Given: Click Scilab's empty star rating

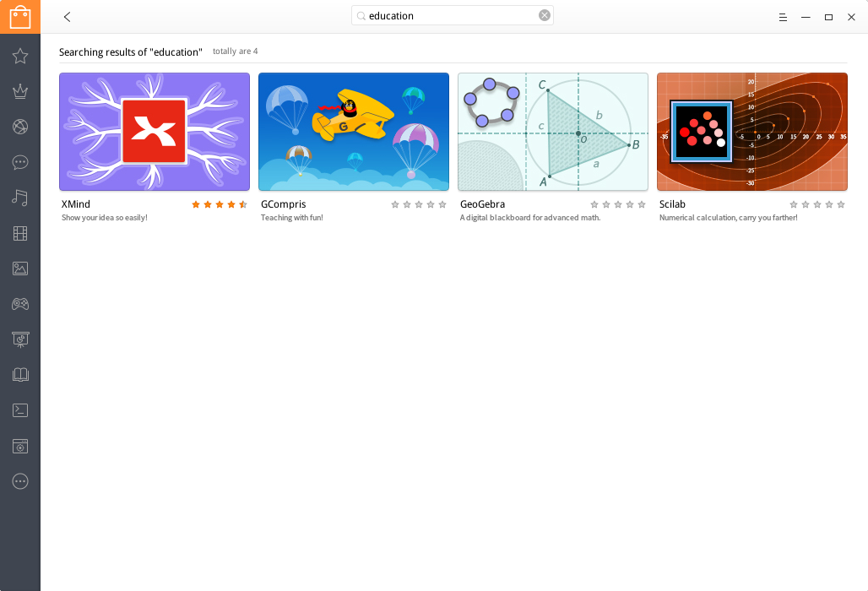Looking at the screenshot, I should [817, 205].
